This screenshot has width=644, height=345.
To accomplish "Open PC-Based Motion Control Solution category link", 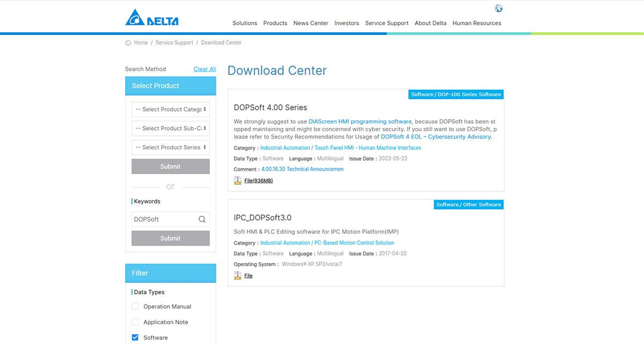I will click(x=327, y=243).
